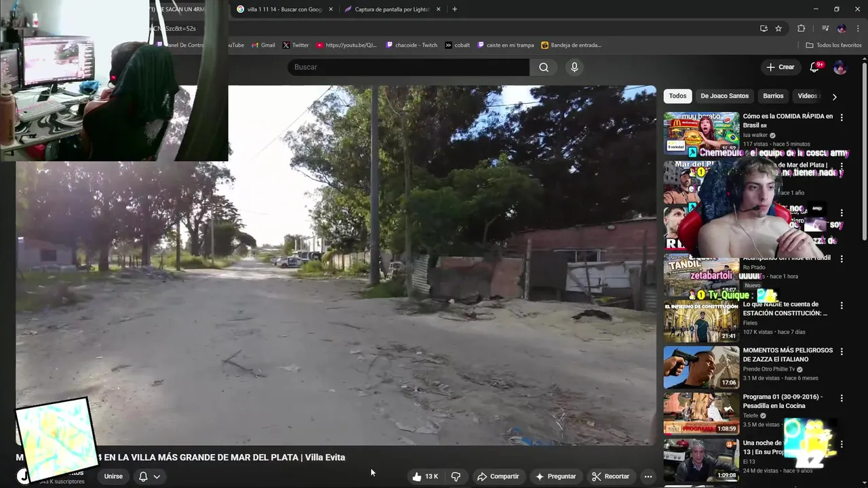Select the 'Barrios' filter chip
Screen dimensions: 868x488
pyautogui.click(x=773, y=96)
